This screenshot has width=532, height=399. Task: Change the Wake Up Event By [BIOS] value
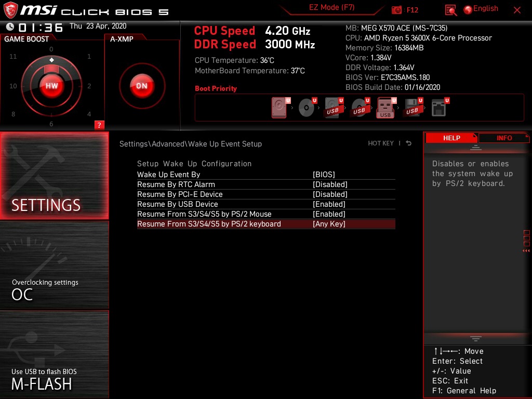pos(324,175)
